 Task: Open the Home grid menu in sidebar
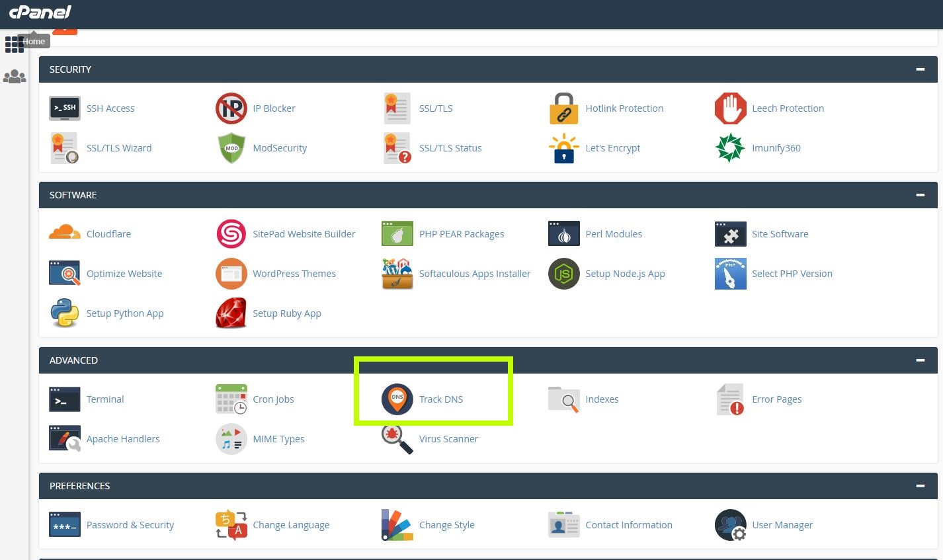[x=14, y=44]
